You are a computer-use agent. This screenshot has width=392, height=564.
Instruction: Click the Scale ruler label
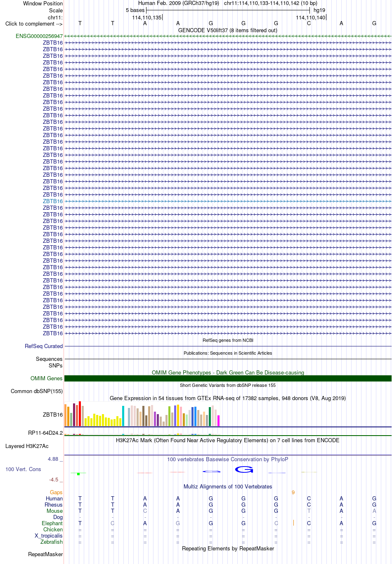point(56,11)
